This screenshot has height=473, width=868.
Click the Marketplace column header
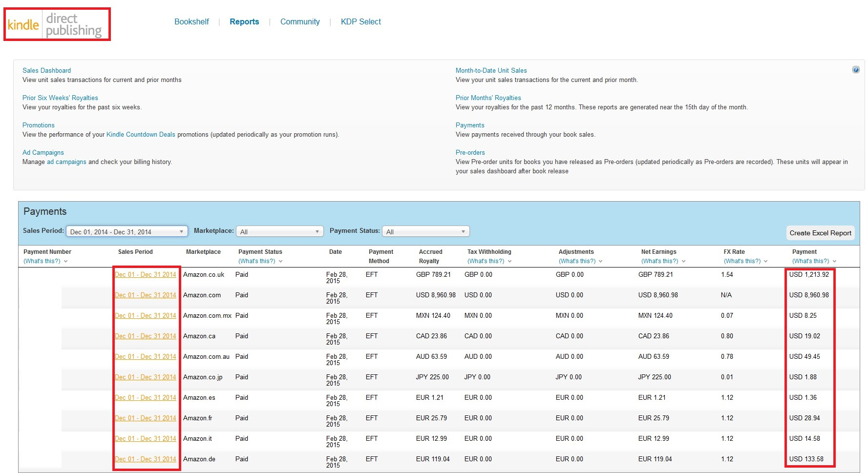pyautogui.click(x=203, y=252)
